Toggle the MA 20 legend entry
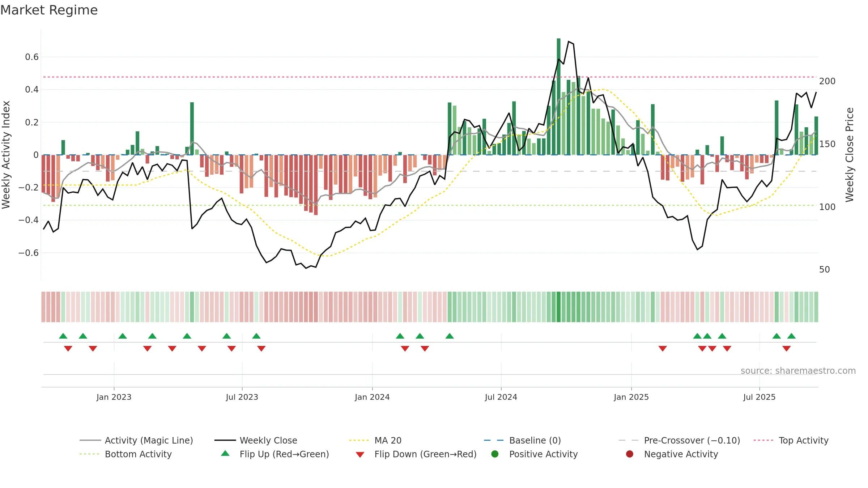The height and width of the screenshot is (488, 868). pyautogui.click(x=375, y=440)
